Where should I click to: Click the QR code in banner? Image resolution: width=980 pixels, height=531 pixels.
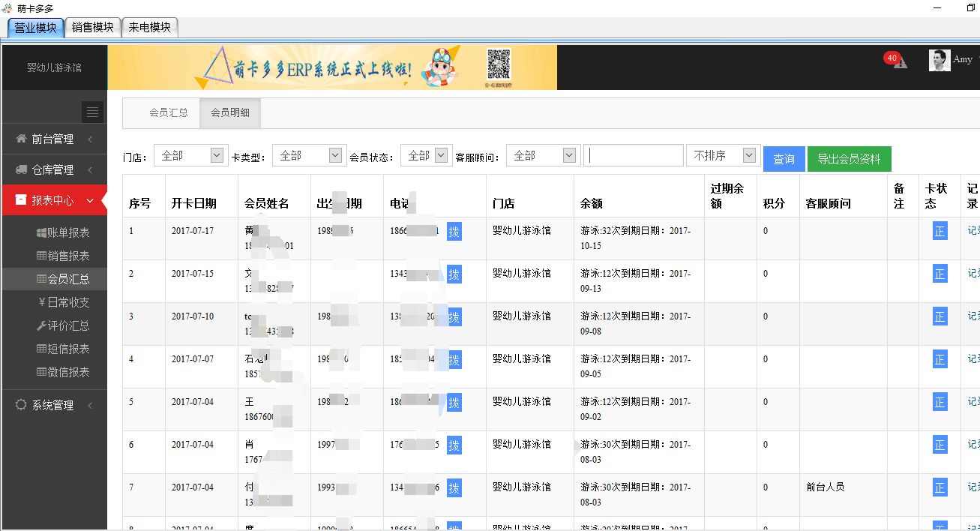pyautogui.click(x=499, y=64)
